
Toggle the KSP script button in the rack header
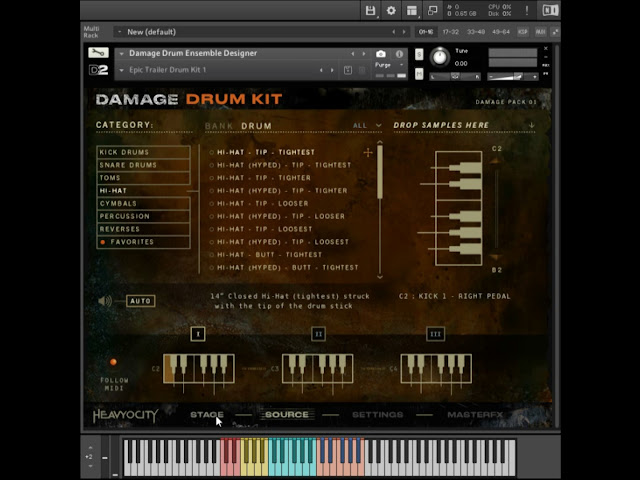coord(522,32)
